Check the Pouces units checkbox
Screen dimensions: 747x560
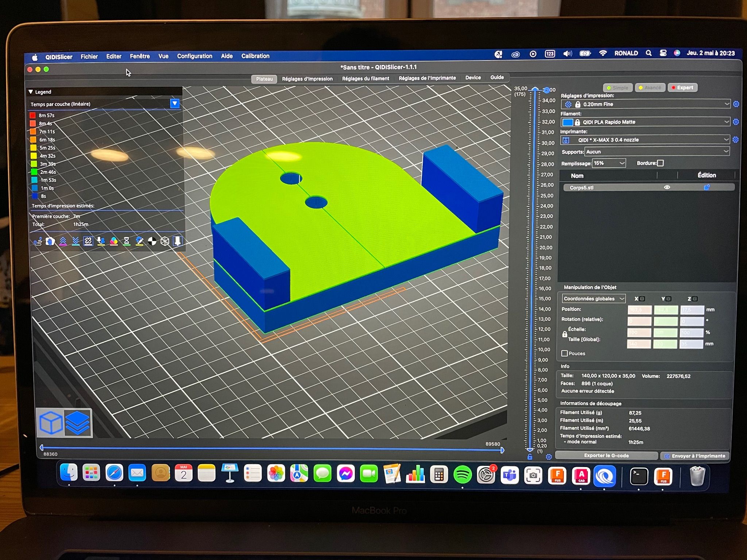(565, 353)
